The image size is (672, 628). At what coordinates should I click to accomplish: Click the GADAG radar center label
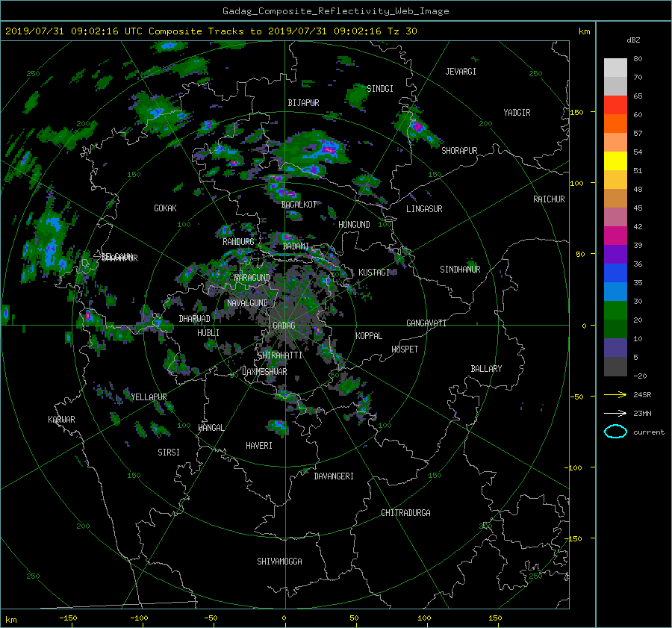tap(284, 326)
